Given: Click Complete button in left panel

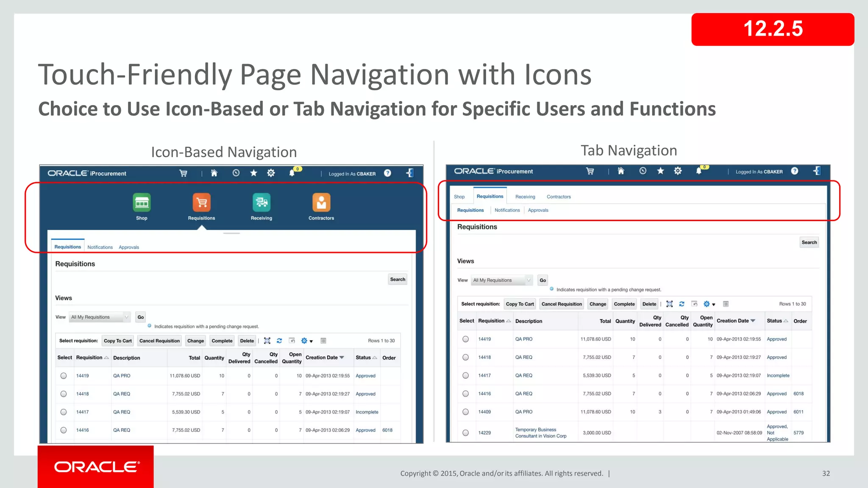Looking at the screenshot, I should [222, 341].
